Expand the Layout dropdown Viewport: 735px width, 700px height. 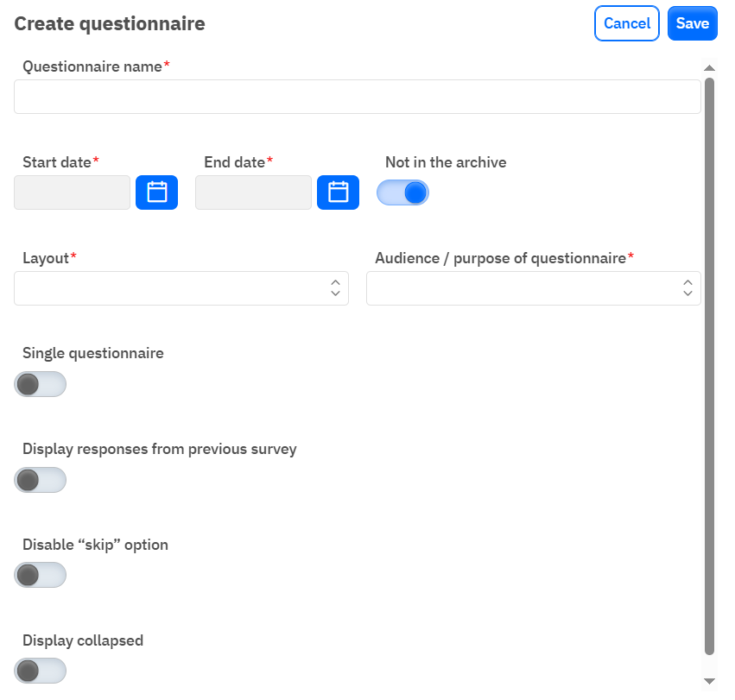point(181,288)
